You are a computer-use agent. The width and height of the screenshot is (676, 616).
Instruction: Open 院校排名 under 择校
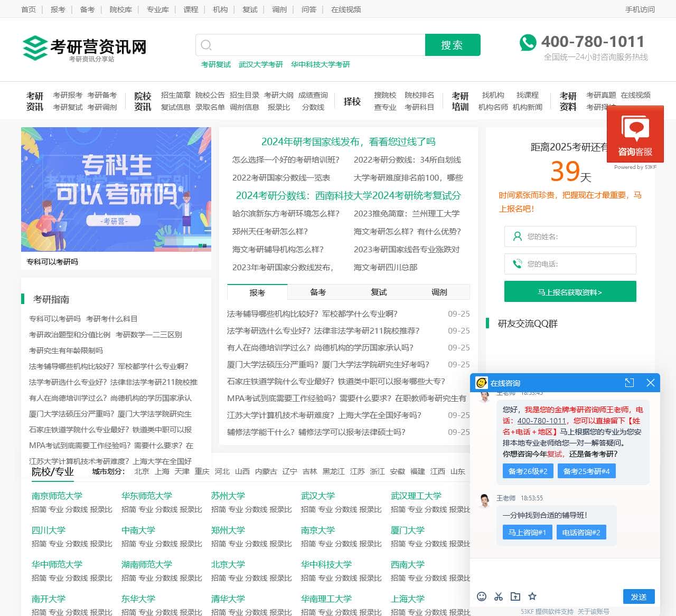point(419,95)
